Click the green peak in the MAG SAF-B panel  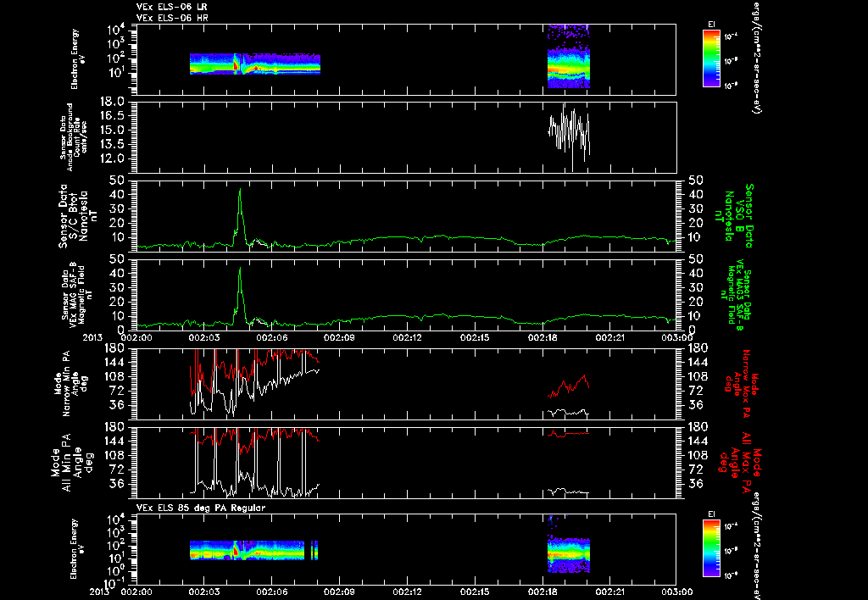point(240,292)
